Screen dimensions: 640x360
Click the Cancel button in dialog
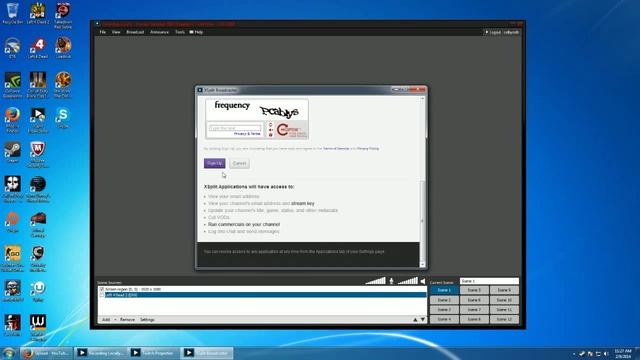pos(239,163)
